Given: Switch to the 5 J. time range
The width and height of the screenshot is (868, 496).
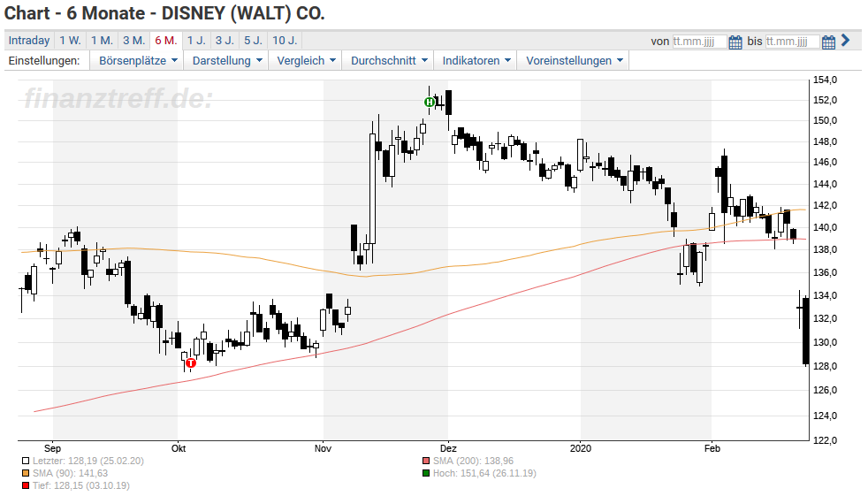Looking at the screenshot, I should point(254,41).
